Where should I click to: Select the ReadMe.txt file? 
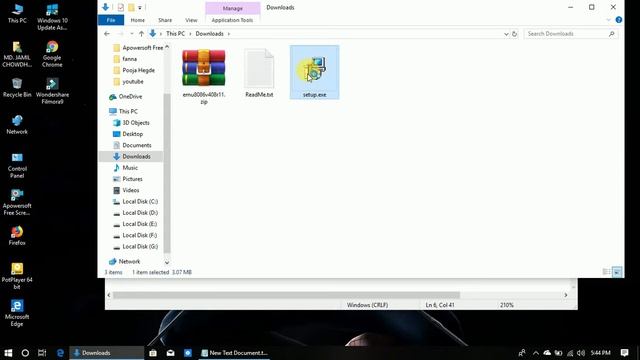[x=259, y=73]
